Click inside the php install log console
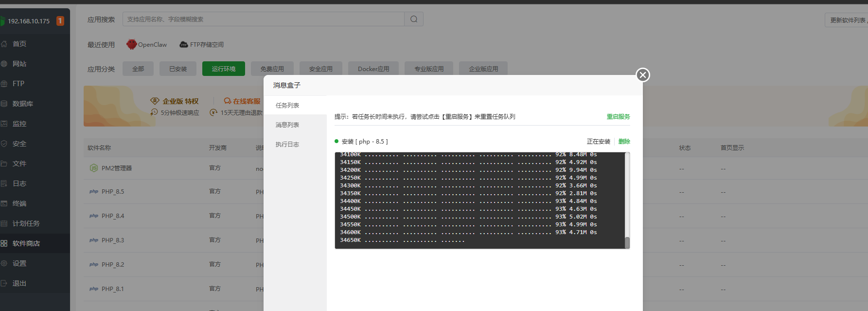The height and width of the screenshot is (311, 868). click(479, 201)
